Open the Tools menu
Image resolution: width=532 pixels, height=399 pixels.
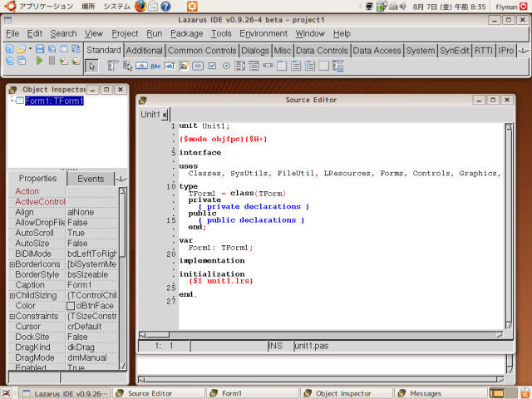point(221,33)
